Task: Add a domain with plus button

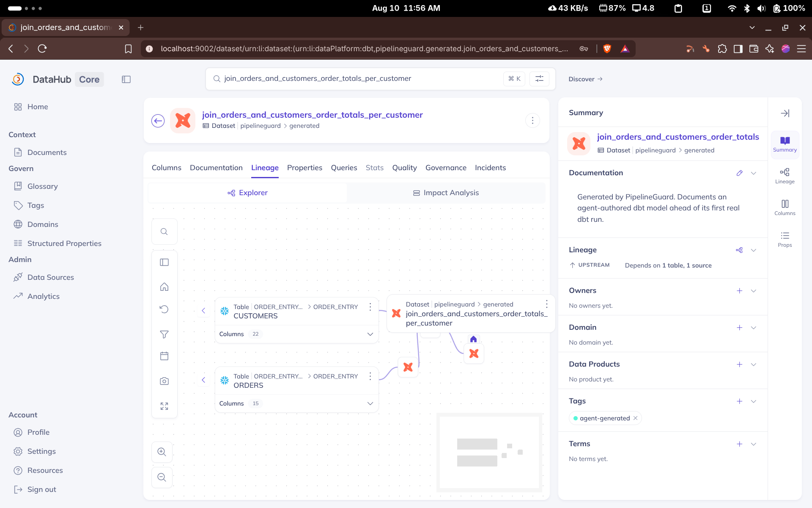Action: (739, 328)
